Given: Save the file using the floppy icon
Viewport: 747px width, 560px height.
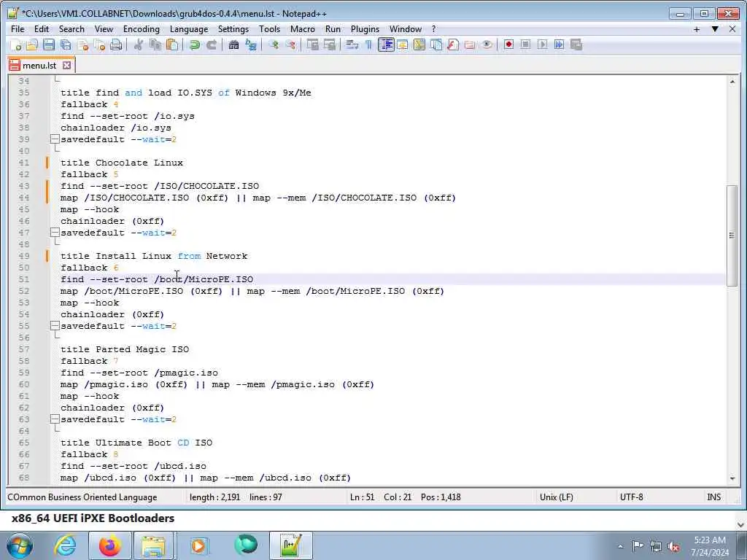Looking at the screenshot, I should [x=49, y=44].
